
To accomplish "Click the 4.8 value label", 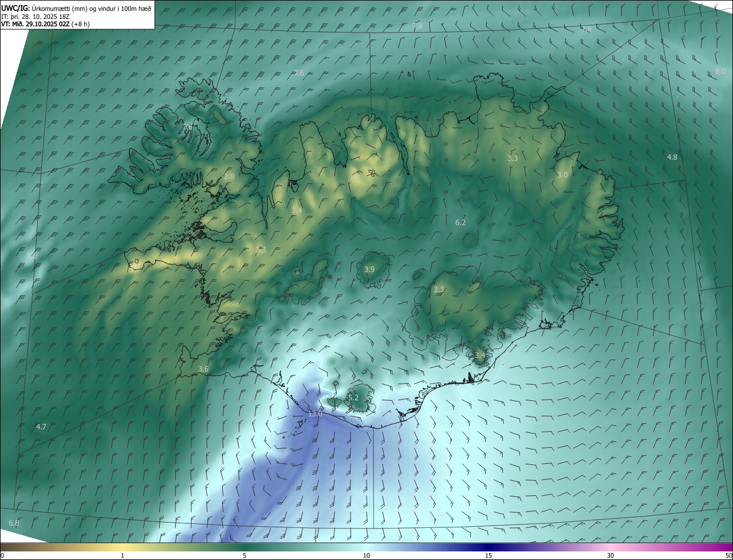I will [x=672, y=157].
